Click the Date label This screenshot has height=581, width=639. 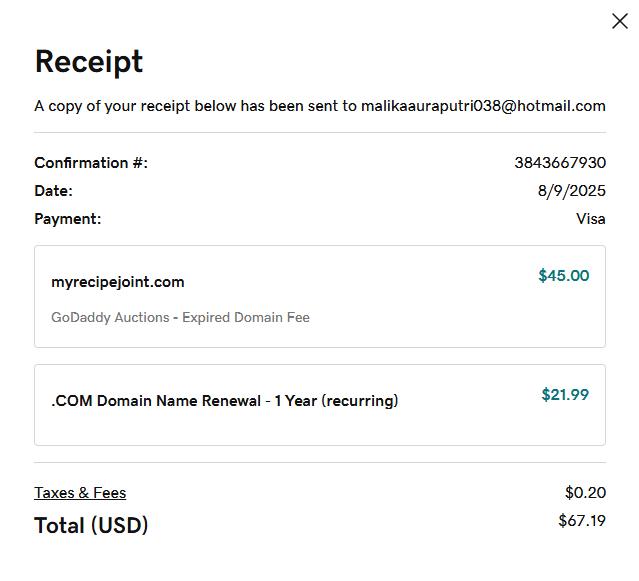point(53,190)
